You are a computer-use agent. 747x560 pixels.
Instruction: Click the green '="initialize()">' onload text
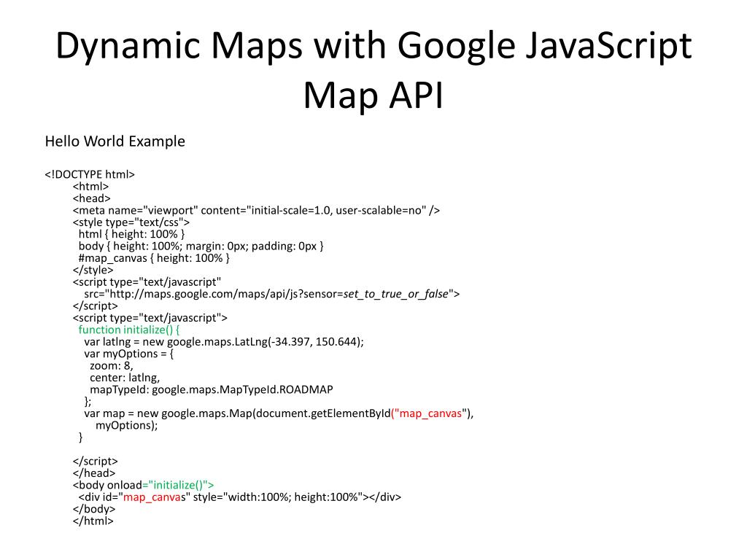point(178,485)
